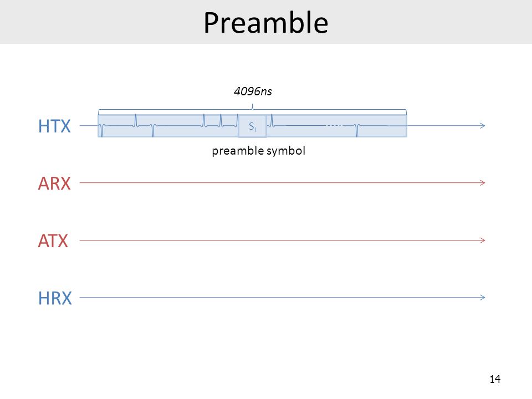Click the 4096ns duration label
The height and width of the screenshot is (399, 532).
[x=253, y=91]
